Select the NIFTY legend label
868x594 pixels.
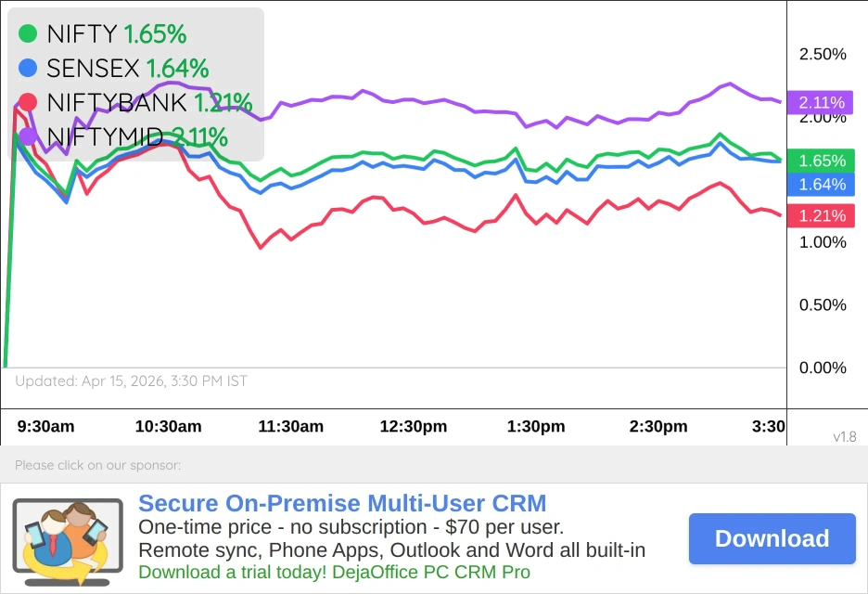82,34
